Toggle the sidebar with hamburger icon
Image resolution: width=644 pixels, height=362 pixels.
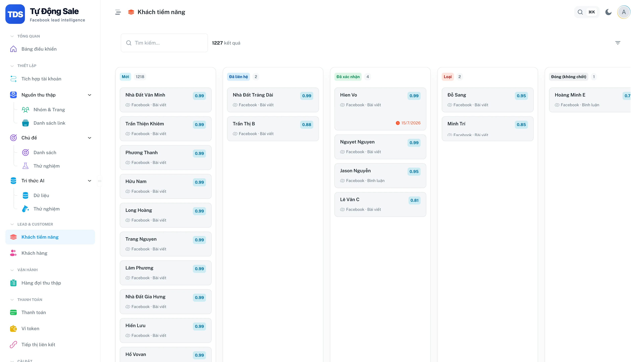tap(118, 12)
